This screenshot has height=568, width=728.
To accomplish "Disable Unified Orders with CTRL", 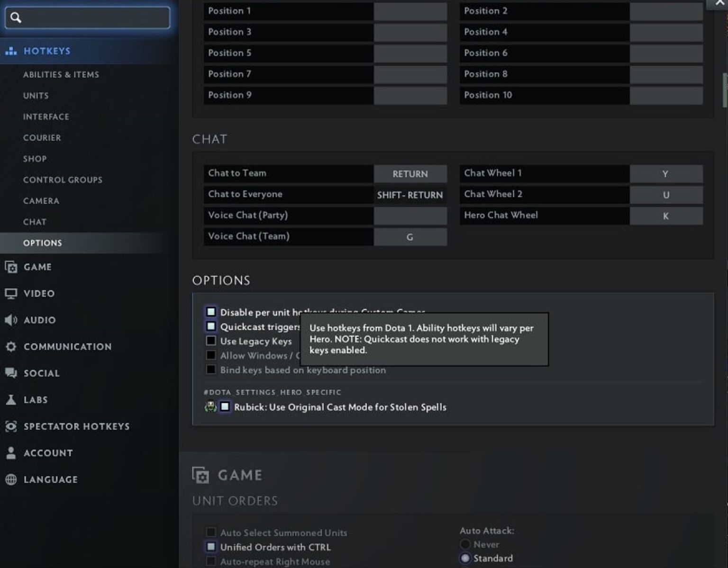I will pyautogui.click(x=210, y=547).
